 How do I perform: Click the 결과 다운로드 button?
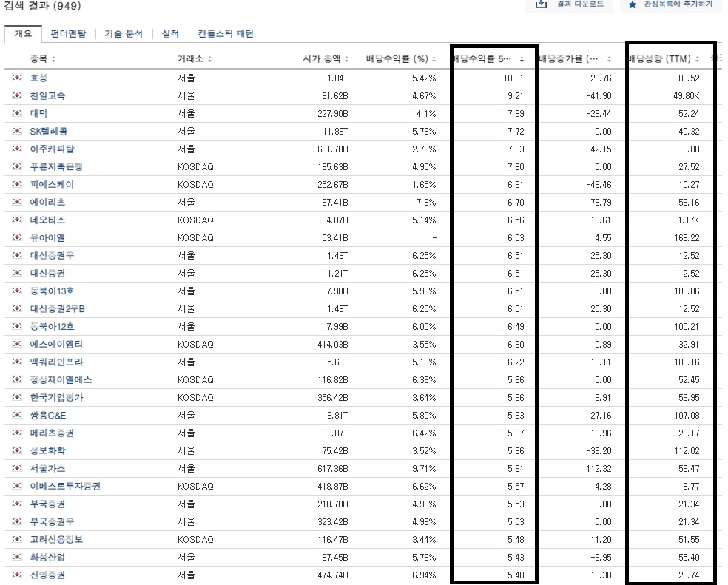click(x=568, y=4)
